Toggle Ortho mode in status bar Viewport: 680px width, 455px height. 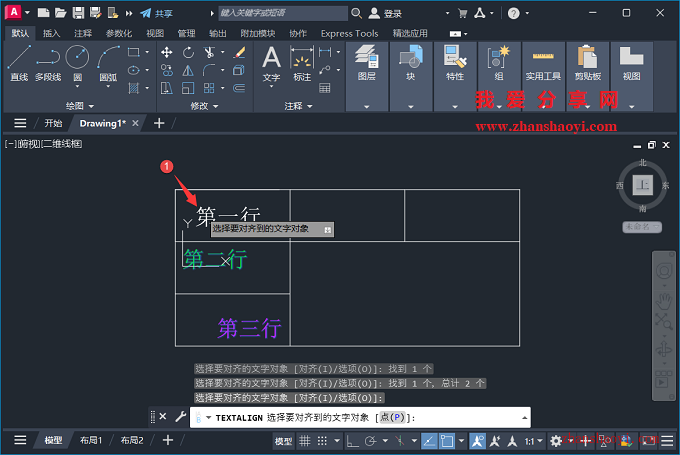coord(352,441)
